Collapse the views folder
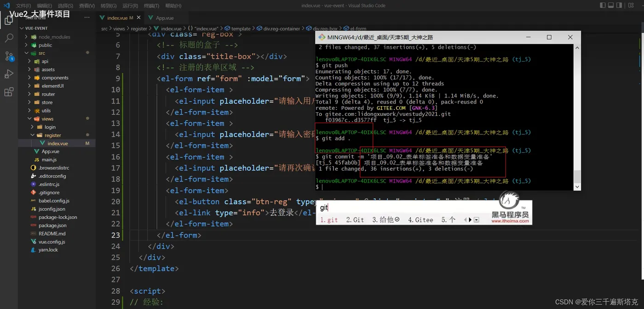This screenshot has height=309, width=644. coord(29,119)
